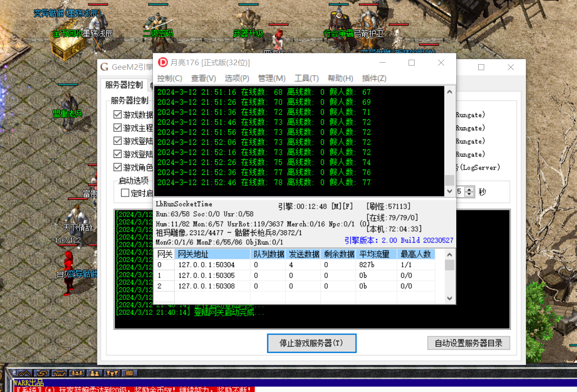Click the gateway table scrollbar up arrow

coord(450,255)
